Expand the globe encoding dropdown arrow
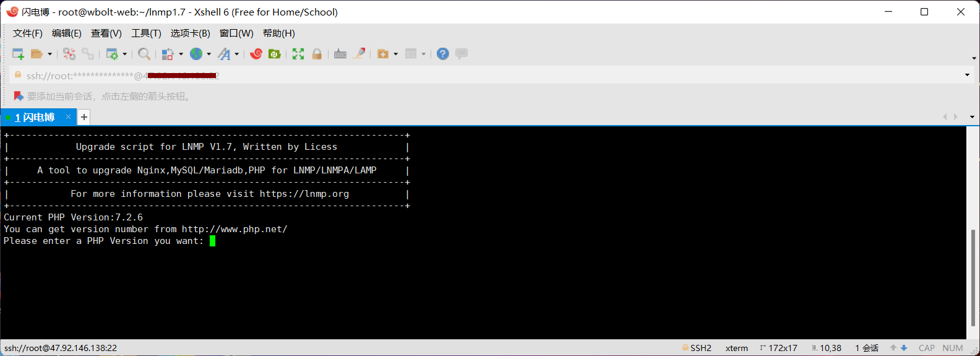This screenshot has height=356, width=980. [x=209, y=54]
